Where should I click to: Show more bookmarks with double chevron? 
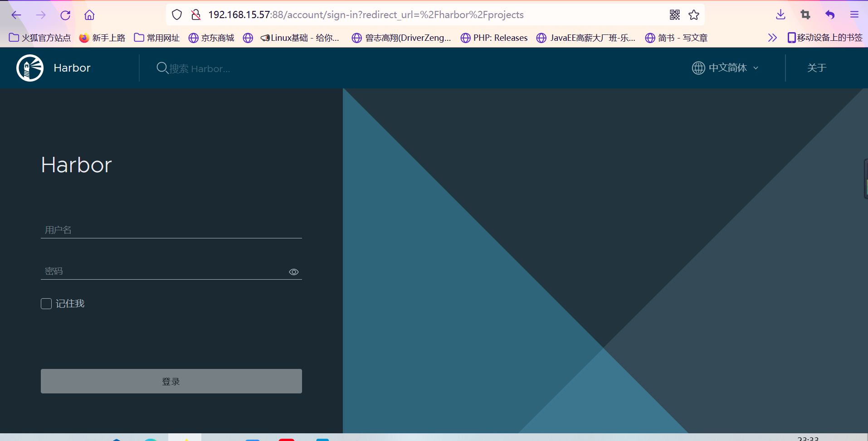772,38
